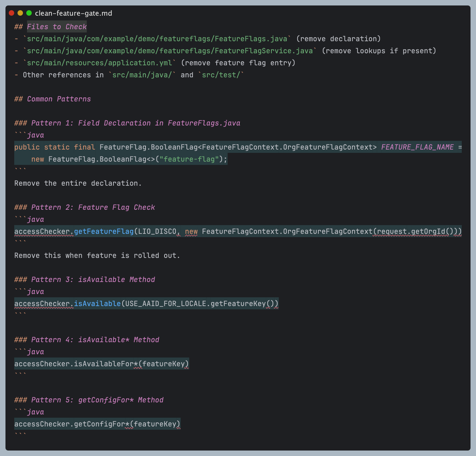Click the clean-feature-gate.md file title

point(73,13)
